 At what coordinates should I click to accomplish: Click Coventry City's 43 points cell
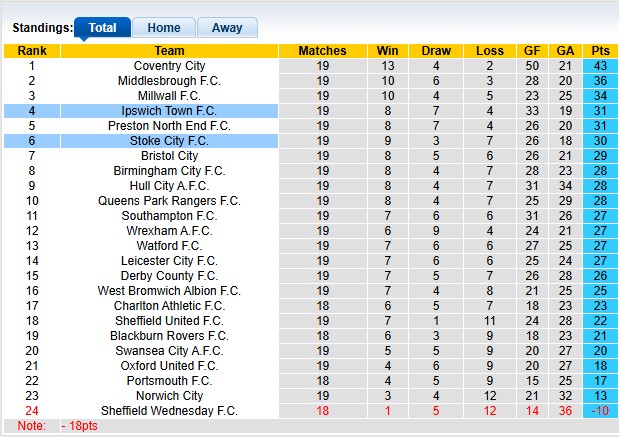(x=600, y=66)
